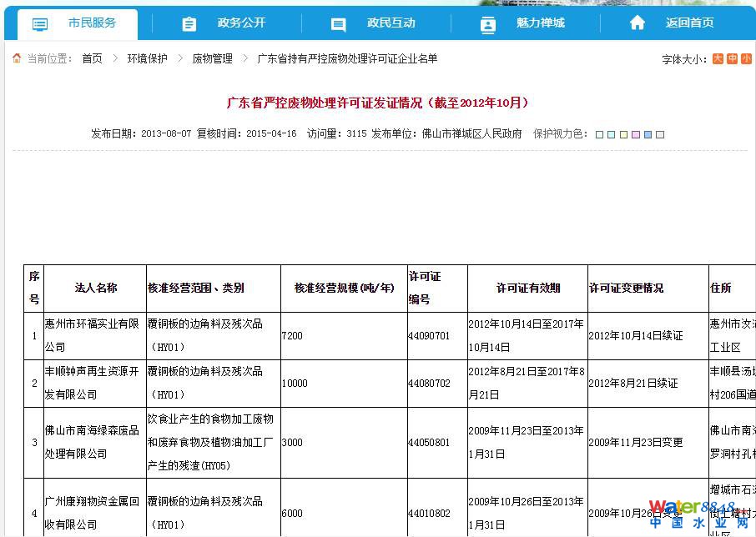Choose the blue eye-protection background swatch

click(648, 134)
